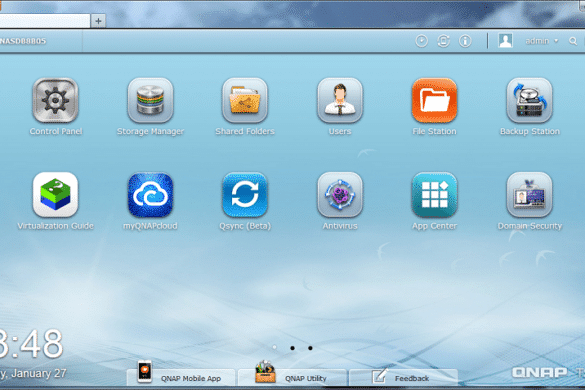Open Domain Security
Screen dimensions: 585x390
[529, 194]
